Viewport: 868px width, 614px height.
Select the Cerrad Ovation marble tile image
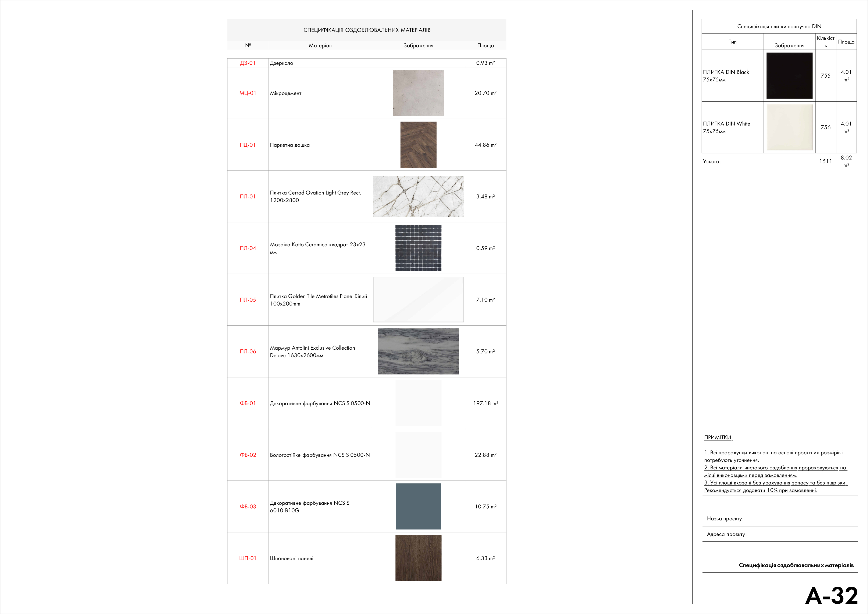tap(418, 196)
